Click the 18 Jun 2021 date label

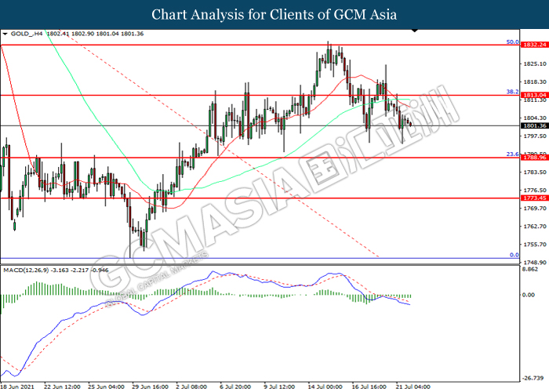coord(17,387)
